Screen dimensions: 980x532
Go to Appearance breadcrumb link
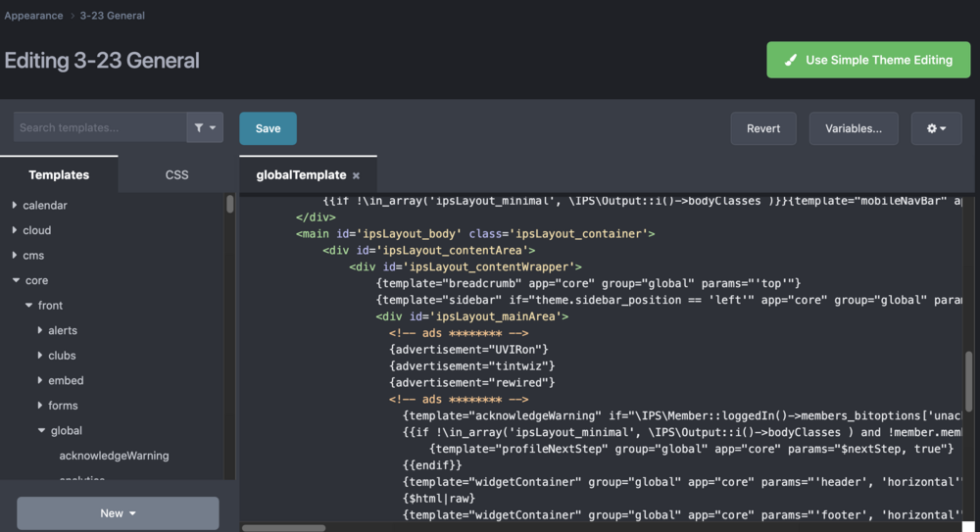click(33, 16)
